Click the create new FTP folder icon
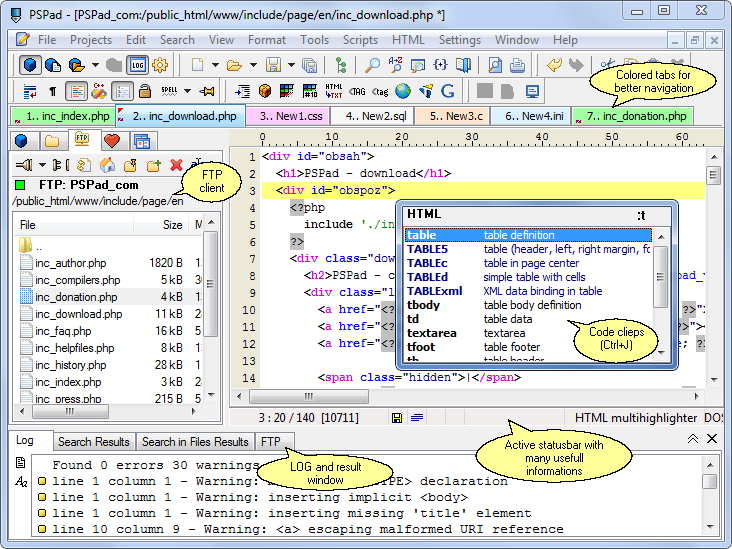732x549 pixels. click(153, 165)
